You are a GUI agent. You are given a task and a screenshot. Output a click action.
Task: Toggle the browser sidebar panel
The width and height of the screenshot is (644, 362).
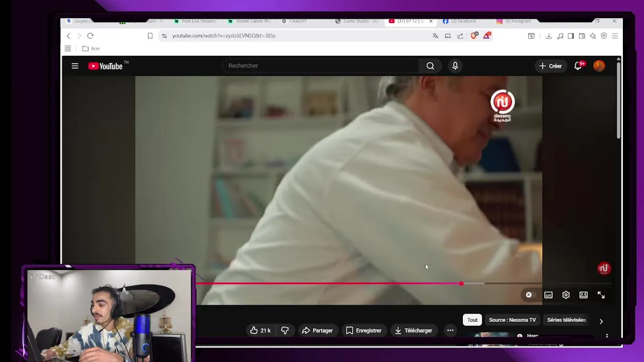click(571, 36)
